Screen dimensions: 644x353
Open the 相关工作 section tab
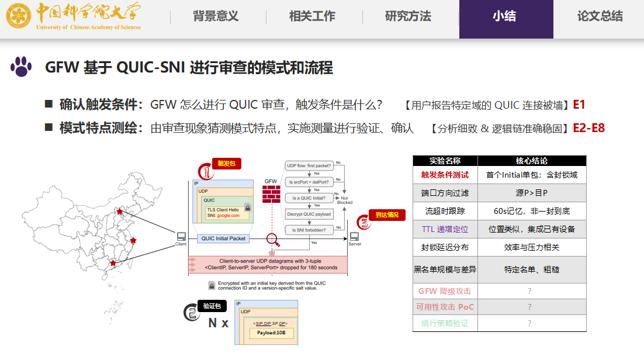tap(312, 16)
